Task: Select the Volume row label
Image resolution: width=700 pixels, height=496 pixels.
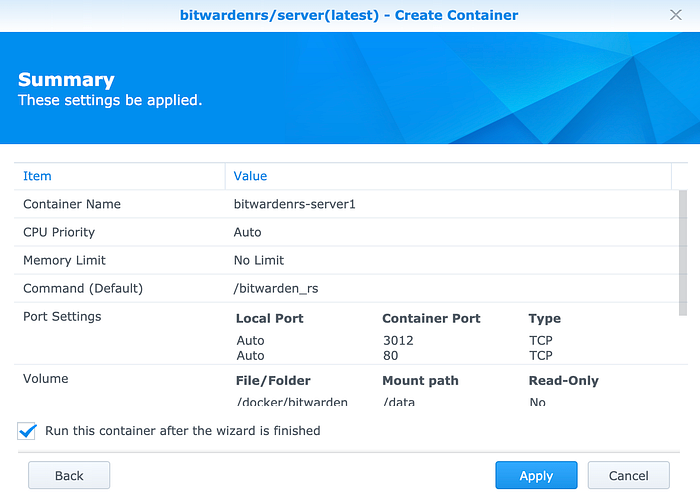Action: [46, 379]
